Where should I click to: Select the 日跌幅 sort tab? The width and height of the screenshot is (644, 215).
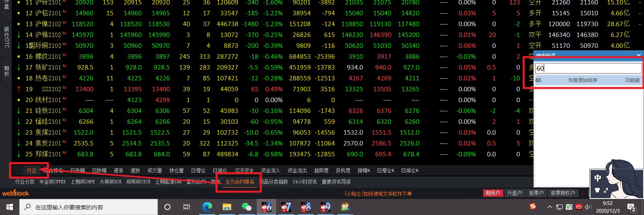(x=99, y=171)
